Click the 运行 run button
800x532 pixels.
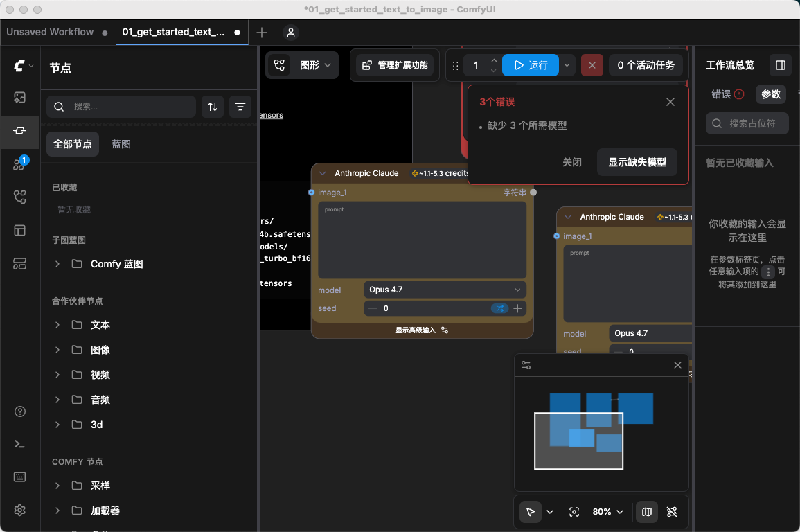(531, 65)
